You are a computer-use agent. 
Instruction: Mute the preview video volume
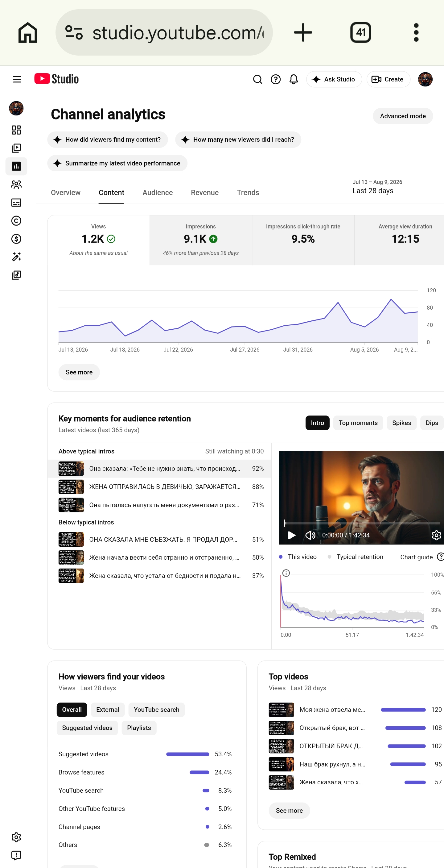pos(310,535)
